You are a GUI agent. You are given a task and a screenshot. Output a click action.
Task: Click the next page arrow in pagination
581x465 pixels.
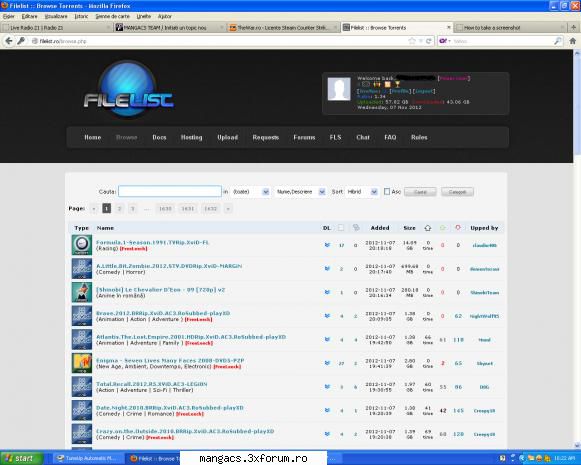228,209
